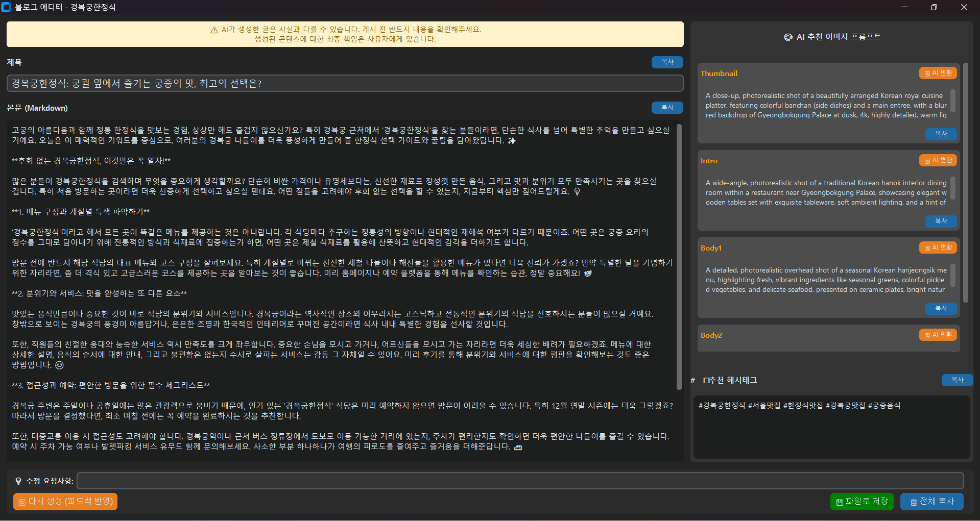This screenshot has height=521, width=980.
Task: Copy the title with its 복사 button
Action: click(x=667, y=62)
